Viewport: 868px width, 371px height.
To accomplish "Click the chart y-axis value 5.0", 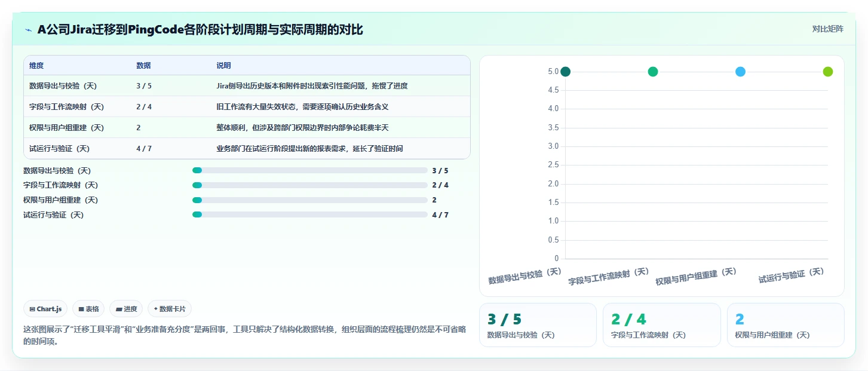I will pos(553,72).
